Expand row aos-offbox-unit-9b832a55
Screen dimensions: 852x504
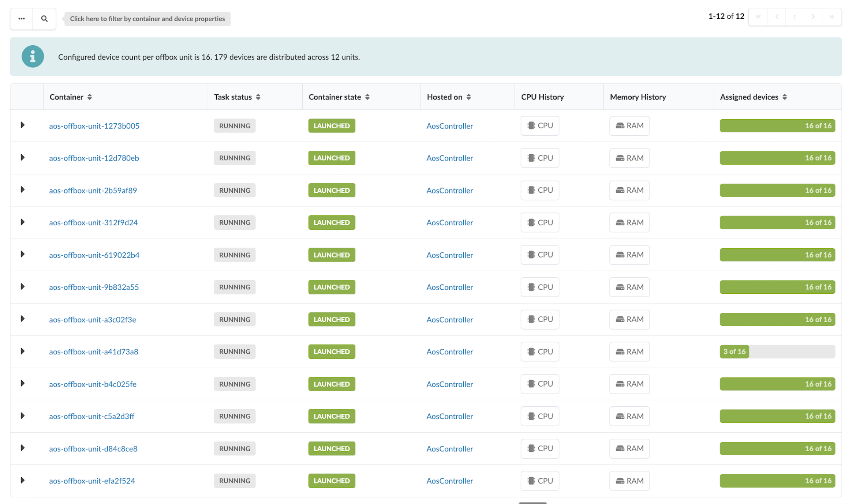pos(22,287)
